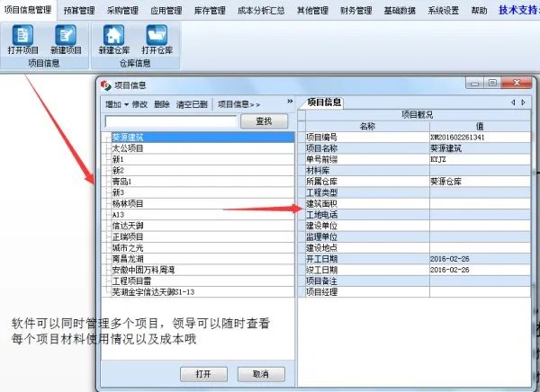Viewport: 540px width, 392px height.
Task: Open the 帮助 menu
Action: (x=479, y=11)
